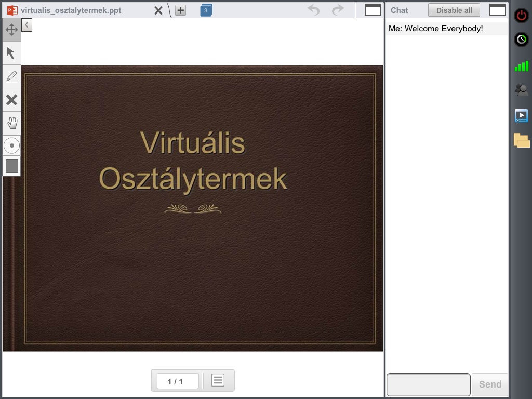The height and width of the screenshot is (399, 532).
Task: Click the red power button icon
Action: coord(521,15)
